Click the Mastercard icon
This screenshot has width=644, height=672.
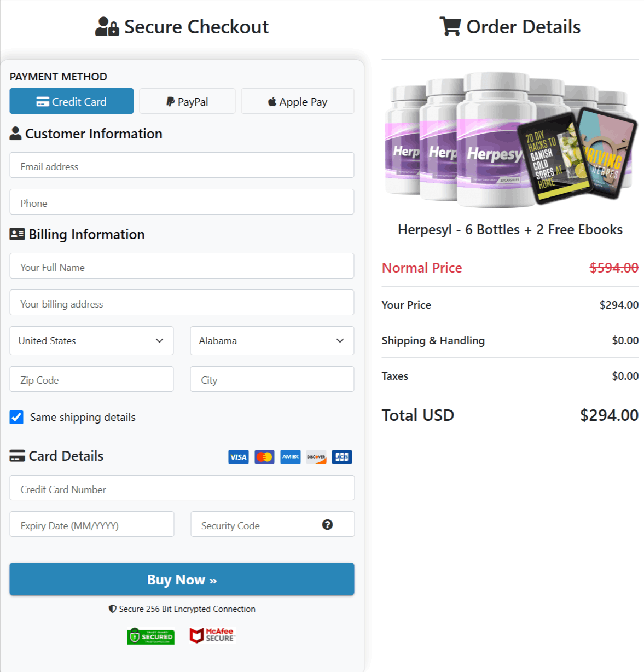(264, 456)
